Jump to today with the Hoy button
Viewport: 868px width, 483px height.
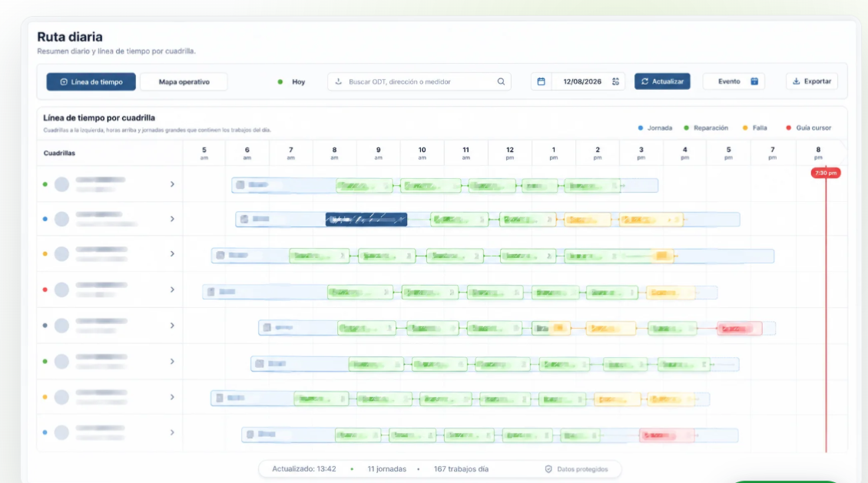[x=292, y=82]
